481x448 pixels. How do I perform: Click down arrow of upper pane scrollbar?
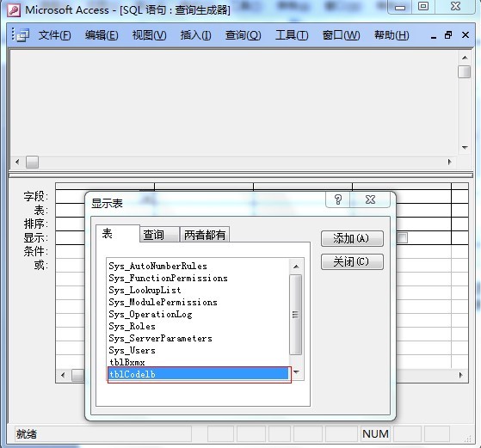(465, 148)
